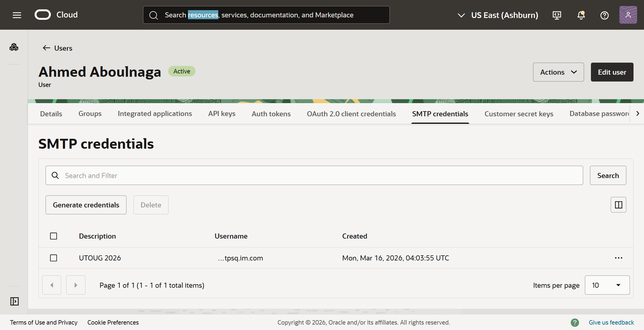This screenshot has height=330, width=644.
Task: Expand the US East (Ashburn) region selector
Action: tap(498, 15)
